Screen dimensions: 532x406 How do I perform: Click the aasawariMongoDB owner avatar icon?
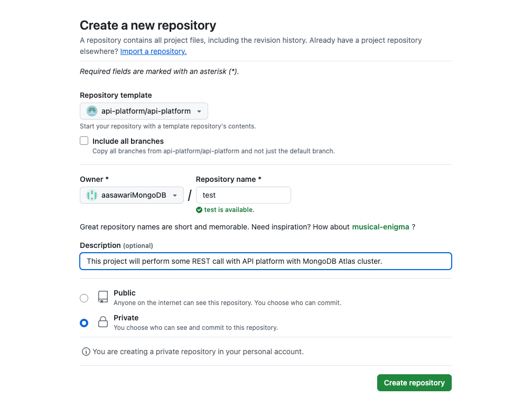tap(91, 195)
